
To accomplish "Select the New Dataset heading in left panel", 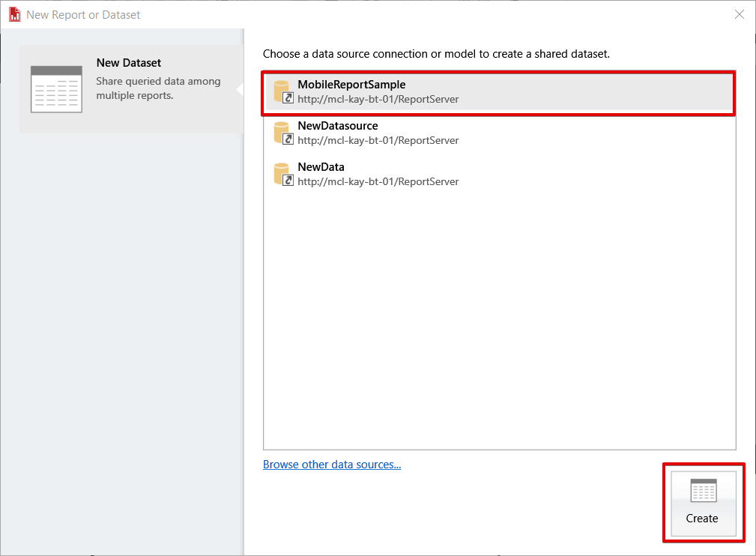I will point(129,63).
